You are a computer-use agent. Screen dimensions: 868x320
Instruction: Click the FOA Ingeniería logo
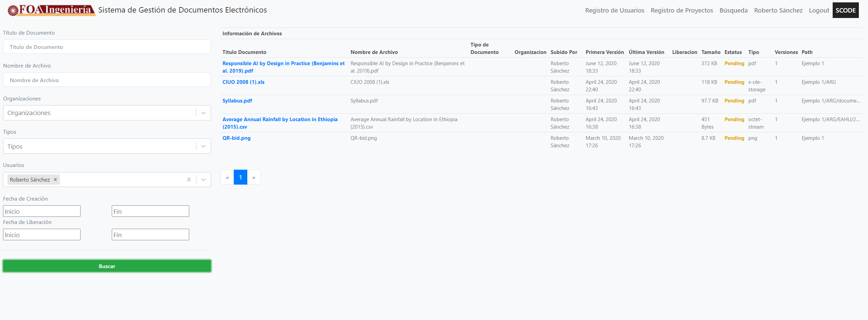point(52,10)
